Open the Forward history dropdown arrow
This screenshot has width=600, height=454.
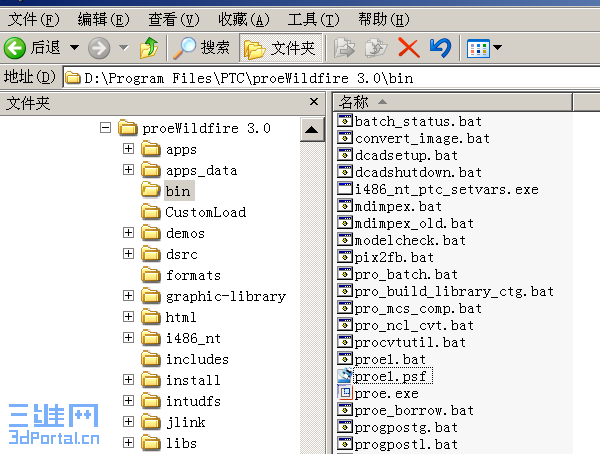point(123,47)
